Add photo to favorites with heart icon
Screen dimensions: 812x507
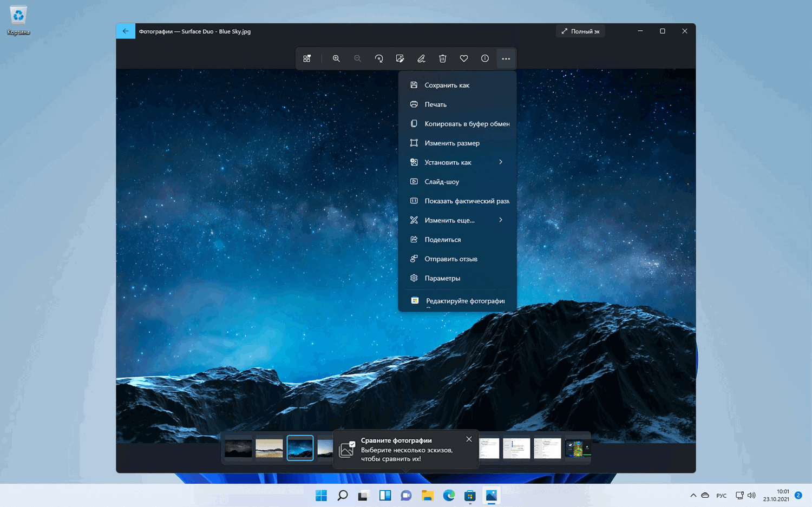coord(464,58)
